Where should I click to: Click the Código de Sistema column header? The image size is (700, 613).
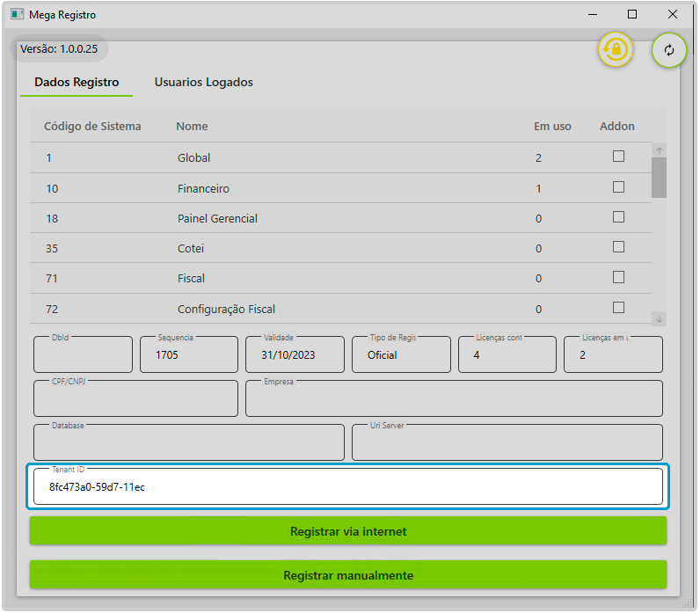point(92,127)
